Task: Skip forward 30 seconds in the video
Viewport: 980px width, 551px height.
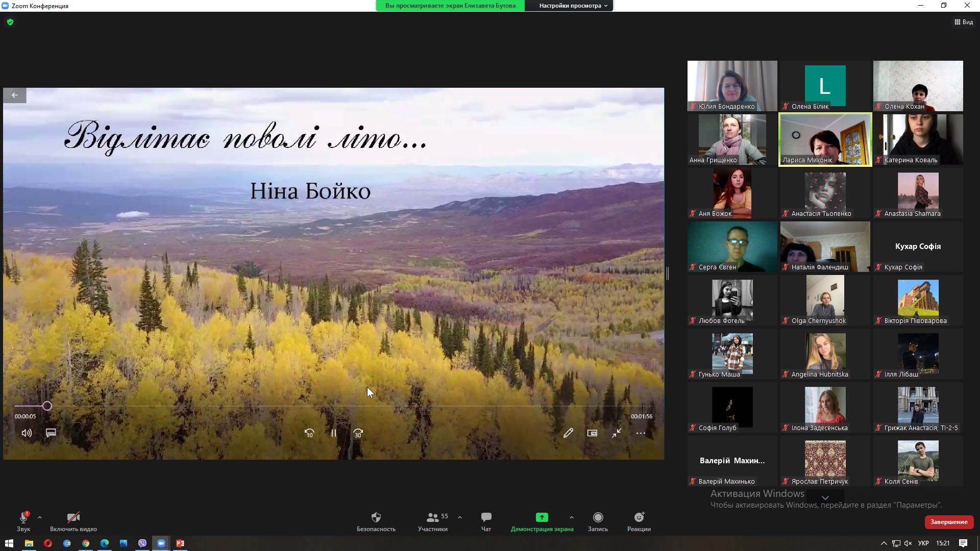Action: point(358,433)
